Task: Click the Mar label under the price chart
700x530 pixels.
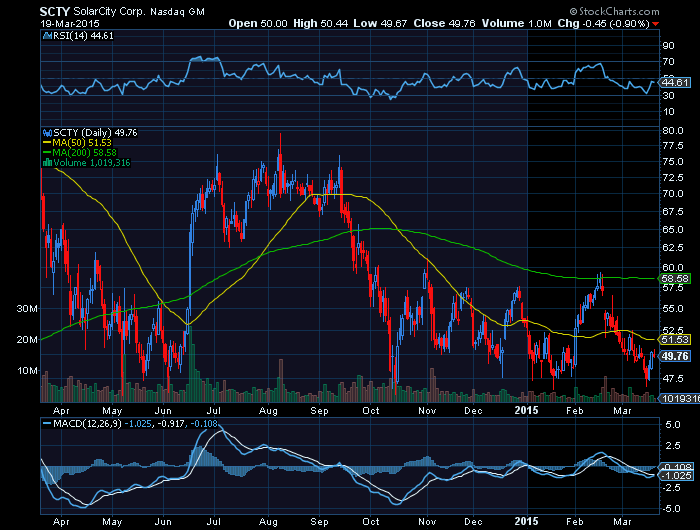Action: pos(623,411)
